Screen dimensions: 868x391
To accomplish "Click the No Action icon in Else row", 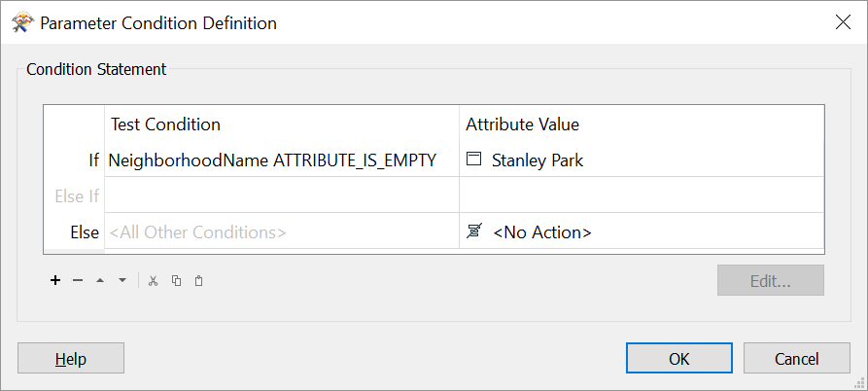I will point(474,231).
